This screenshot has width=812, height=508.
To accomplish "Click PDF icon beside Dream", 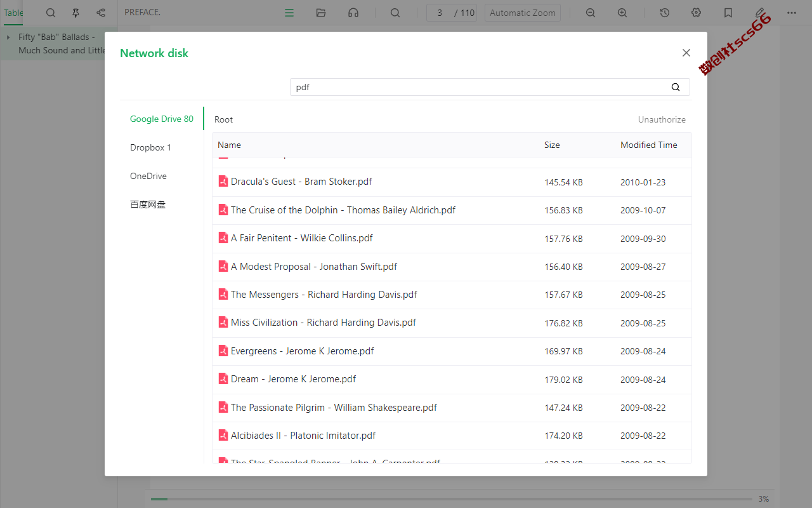I will point(223,378).
